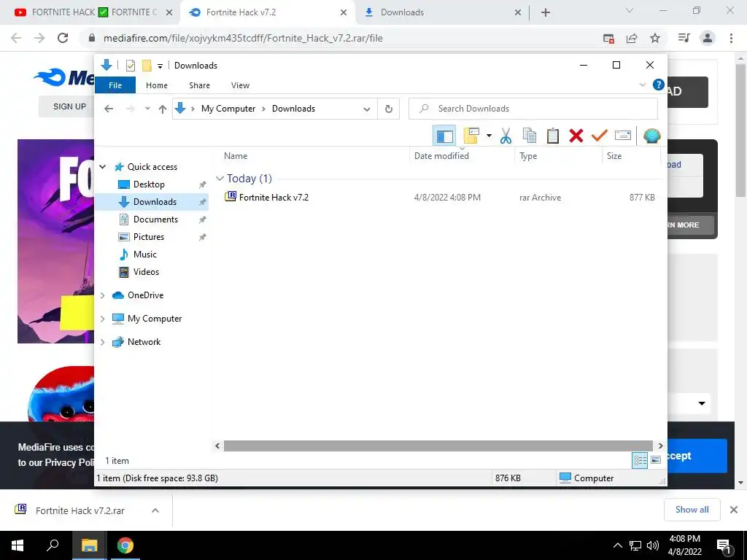
Task: Open Chrome profile avatar
Action: point(708,38)
